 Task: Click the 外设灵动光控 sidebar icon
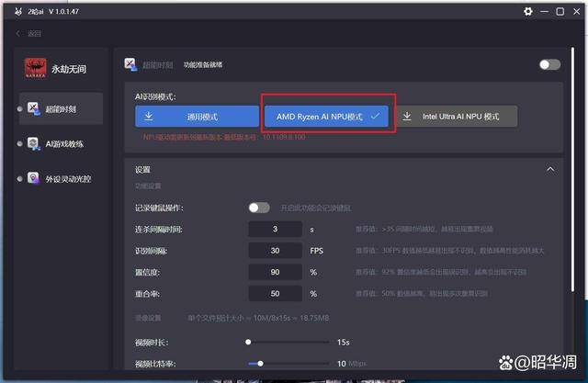pyautogui.click(x=34, y=178)
